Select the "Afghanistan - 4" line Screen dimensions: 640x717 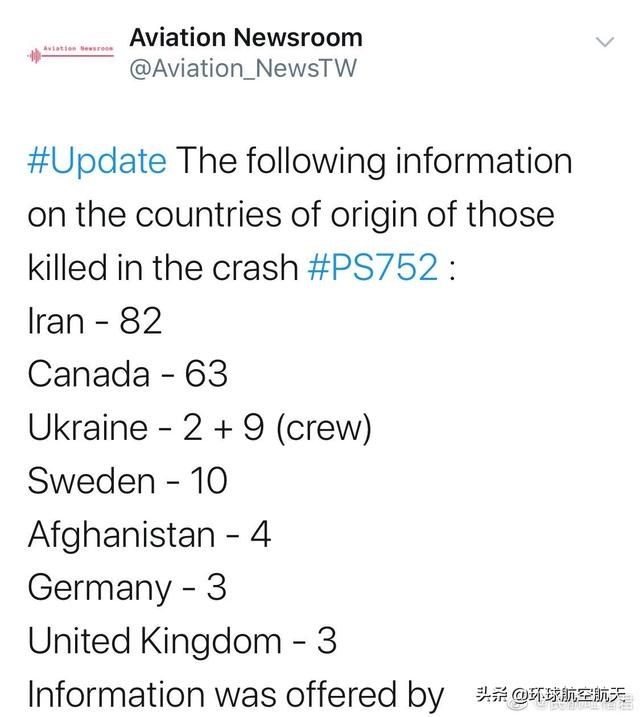tap(149, 535)
